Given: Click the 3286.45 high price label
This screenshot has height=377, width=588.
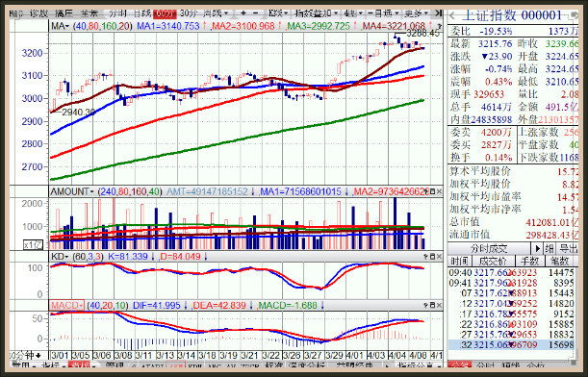Looking at the screenshot, I should [x=422, y=34].
